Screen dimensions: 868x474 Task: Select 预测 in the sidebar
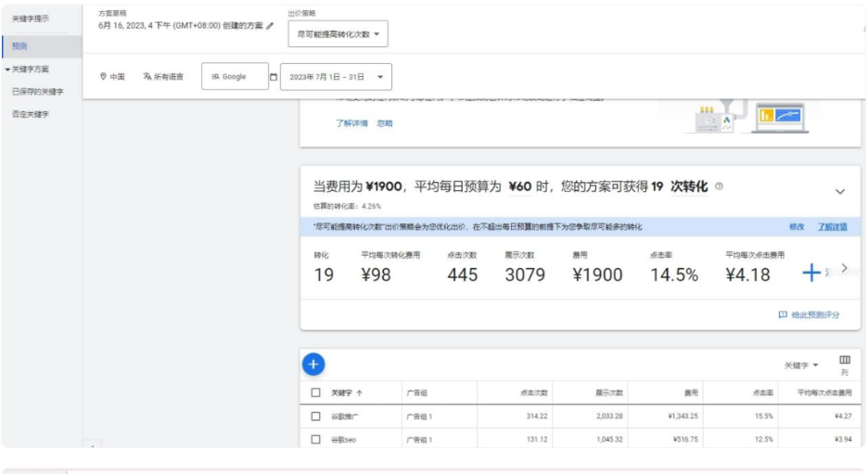coord(19,46)
